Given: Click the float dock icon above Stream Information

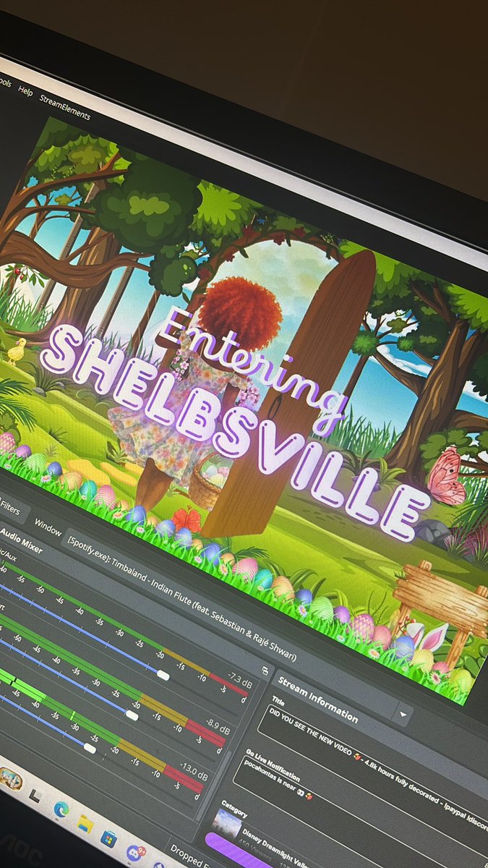Looking at the screenshot, I should click(x=266, y=671).
